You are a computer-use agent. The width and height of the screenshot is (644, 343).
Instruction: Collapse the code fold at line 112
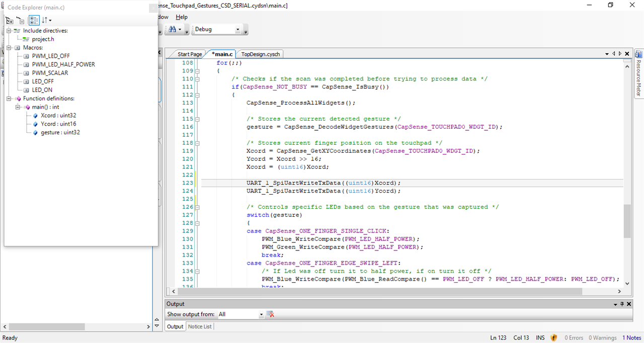click(x=197, y=95)
